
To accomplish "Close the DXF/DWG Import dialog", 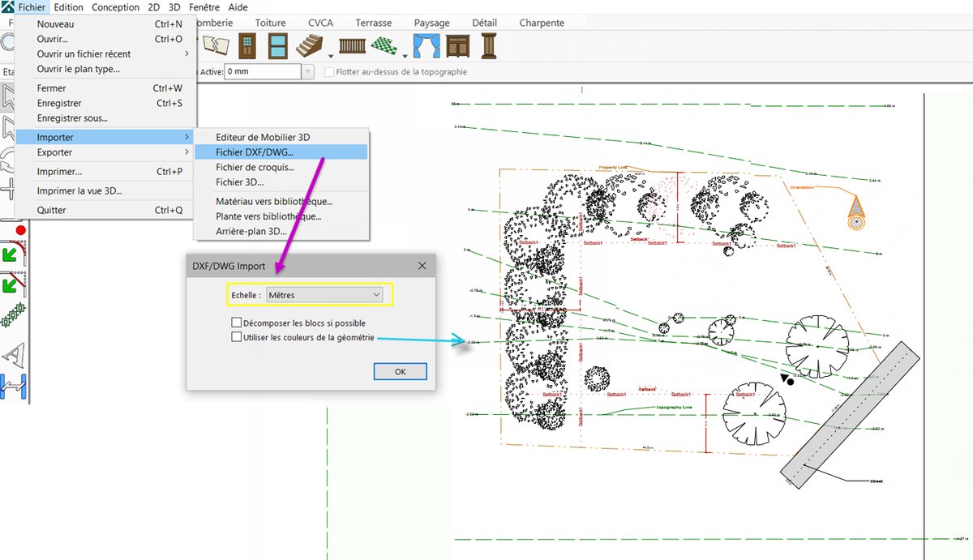I will pyautogui.click(x=422, y=266).
